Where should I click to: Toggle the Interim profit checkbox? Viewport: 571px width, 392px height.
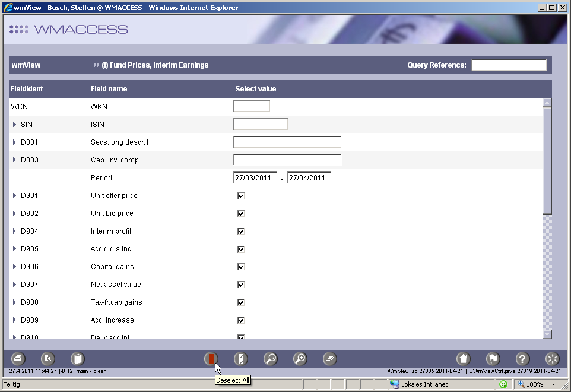[241, 231]
